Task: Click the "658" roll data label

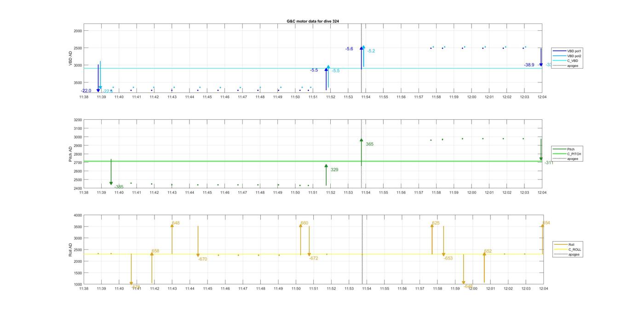Action: click(x=155, y=251)
